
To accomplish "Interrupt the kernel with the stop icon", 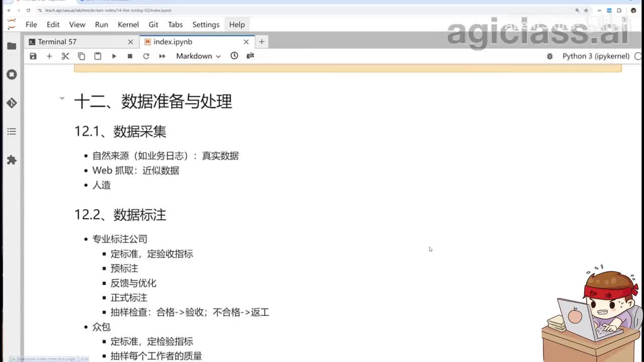I will [x=130, y=56].
